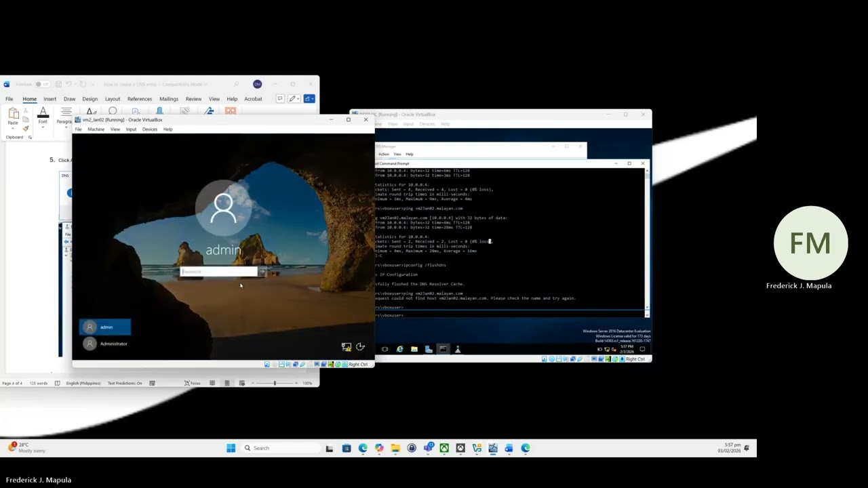Click the DM account avatar in Word
The image size is (868, 488).
(x=257, y=84)
